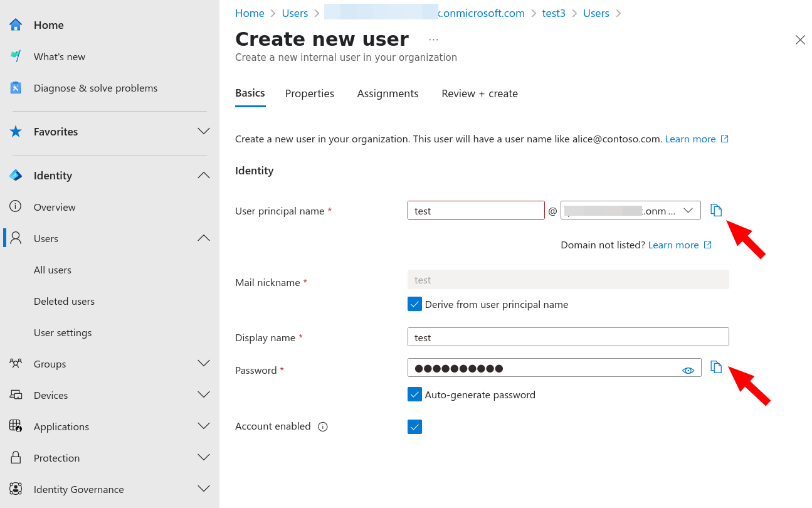The height and width of the screenshot is (508, 812).
Task: Select the Basics tab
Action: 250,93
